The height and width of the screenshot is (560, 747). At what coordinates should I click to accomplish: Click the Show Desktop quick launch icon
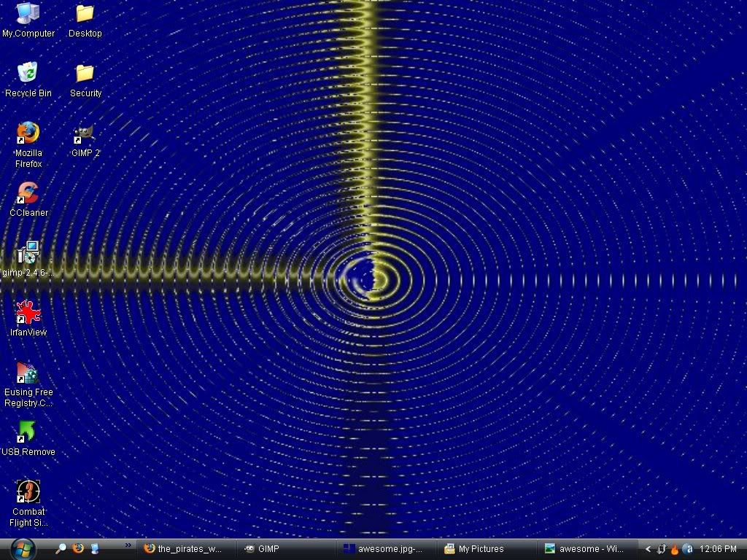95,548
